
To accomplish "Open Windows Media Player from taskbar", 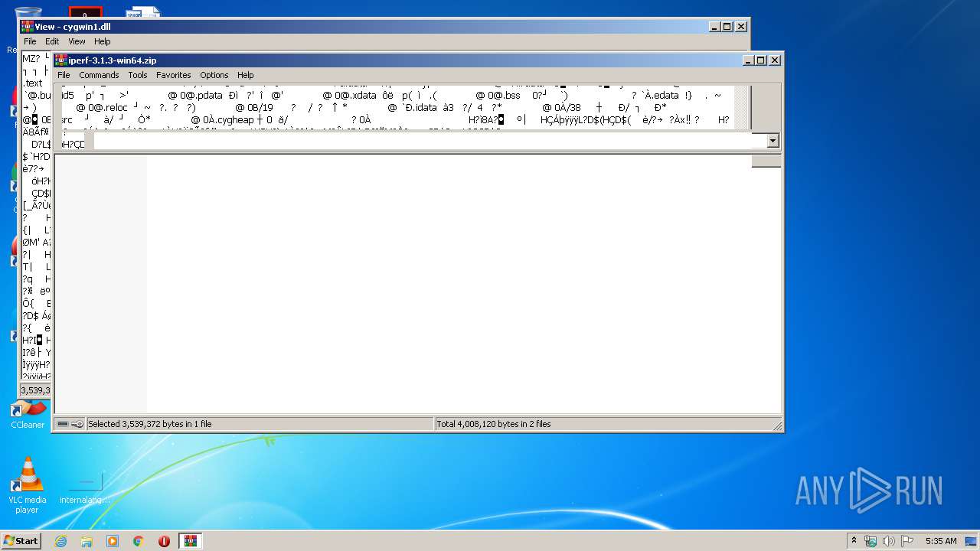I will (113, 541).
